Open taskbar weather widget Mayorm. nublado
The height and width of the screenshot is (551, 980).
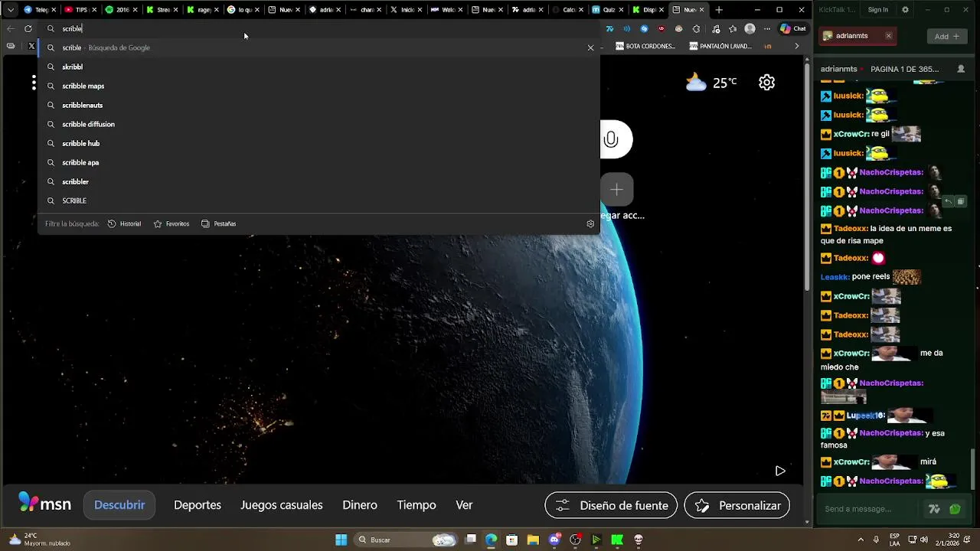pos(40,540)
